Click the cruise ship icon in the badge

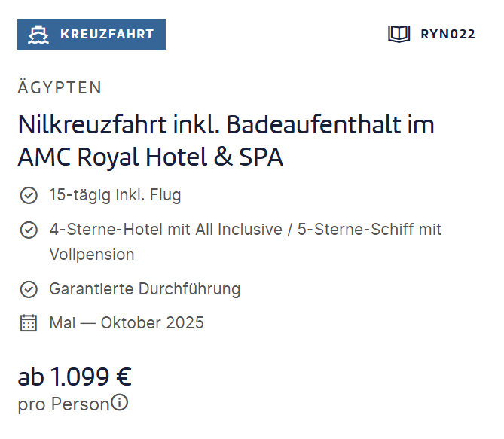(38, 35)
